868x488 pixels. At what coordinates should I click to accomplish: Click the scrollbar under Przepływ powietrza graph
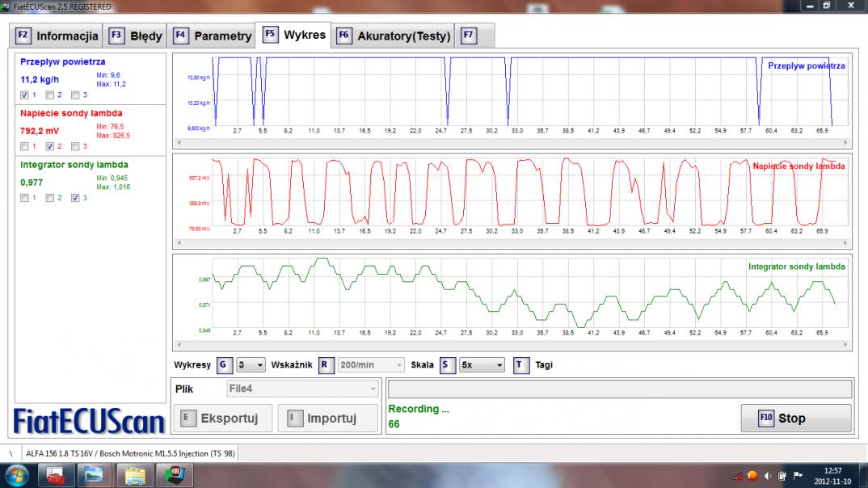click(512, 142)
